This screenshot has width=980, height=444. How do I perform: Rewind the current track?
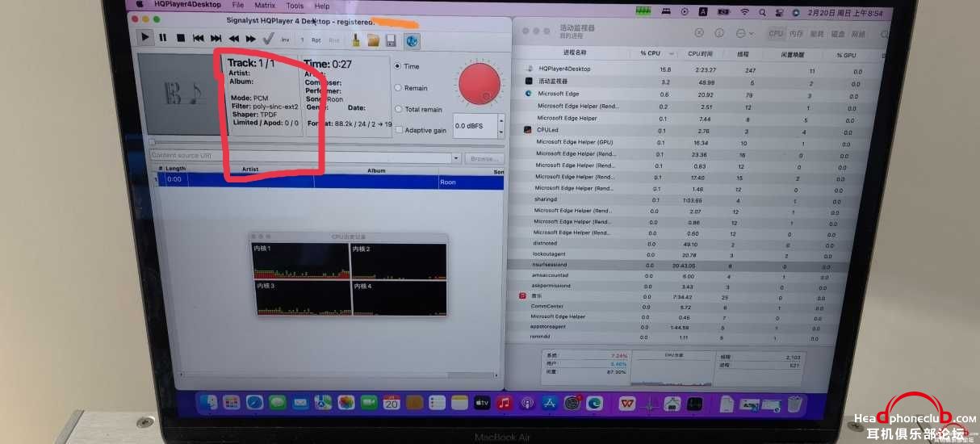click(x=233, y=38)
